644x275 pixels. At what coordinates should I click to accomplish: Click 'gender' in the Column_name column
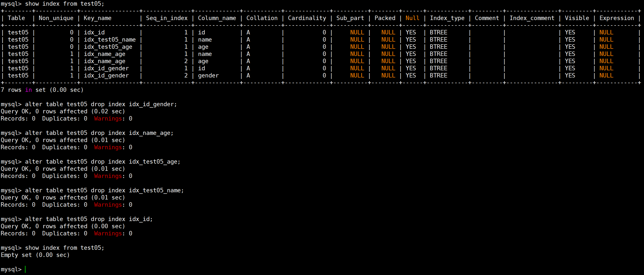click(x=208, y=75)
